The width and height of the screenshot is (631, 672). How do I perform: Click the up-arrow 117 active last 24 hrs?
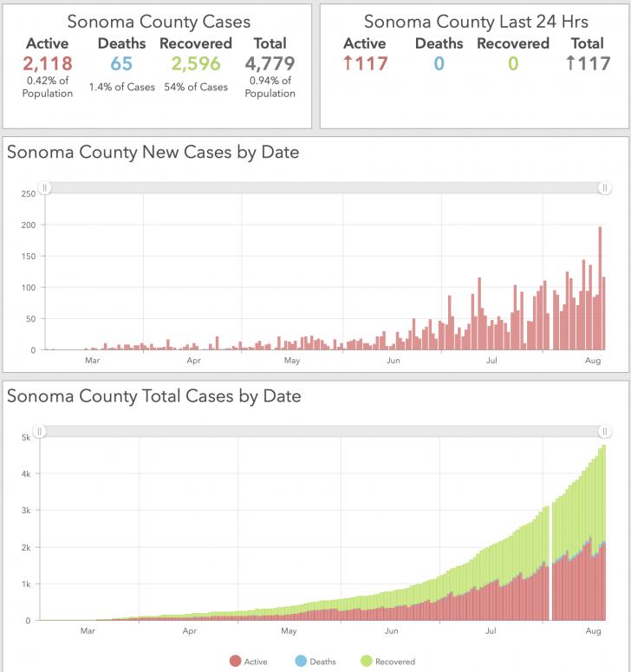(x=365, y=63)
